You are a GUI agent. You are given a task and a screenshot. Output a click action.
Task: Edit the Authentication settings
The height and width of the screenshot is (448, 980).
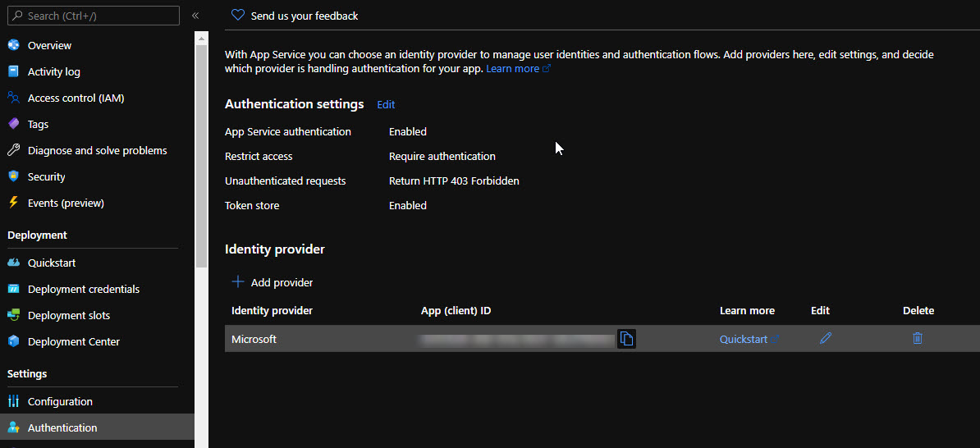coord(386,104)
